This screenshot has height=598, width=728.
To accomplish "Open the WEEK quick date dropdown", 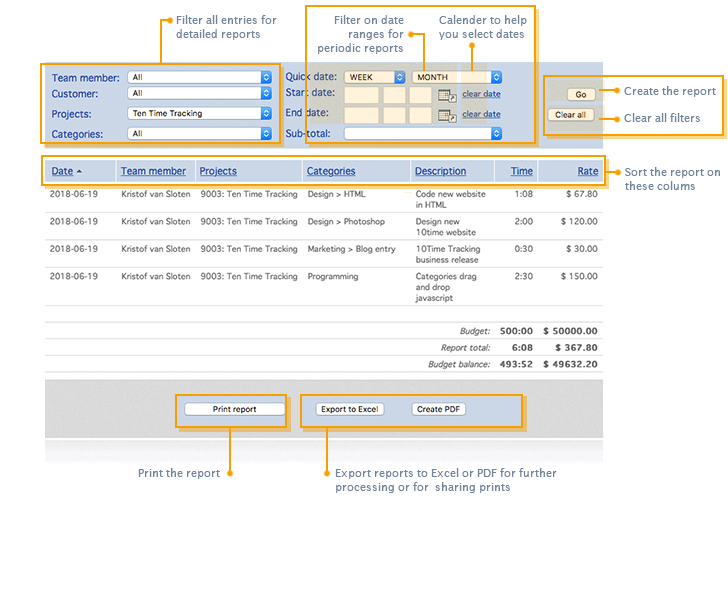I will [x=375, y=77].
